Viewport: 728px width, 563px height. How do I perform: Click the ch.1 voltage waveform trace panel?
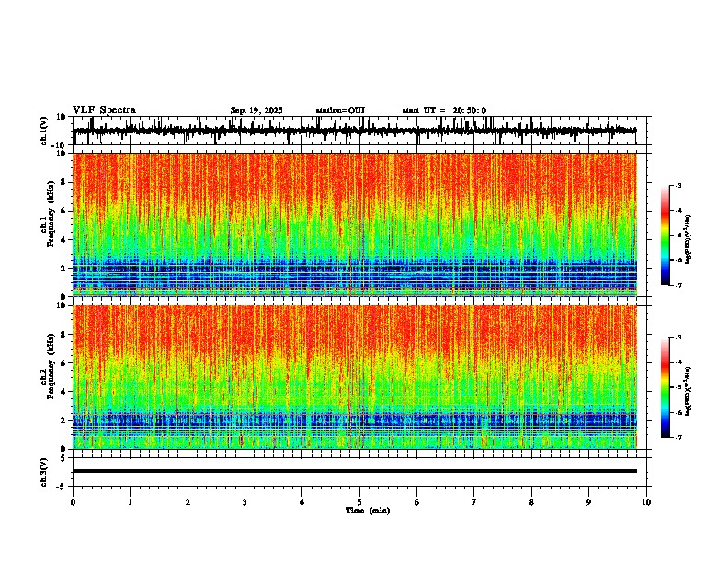coord(359,131)
